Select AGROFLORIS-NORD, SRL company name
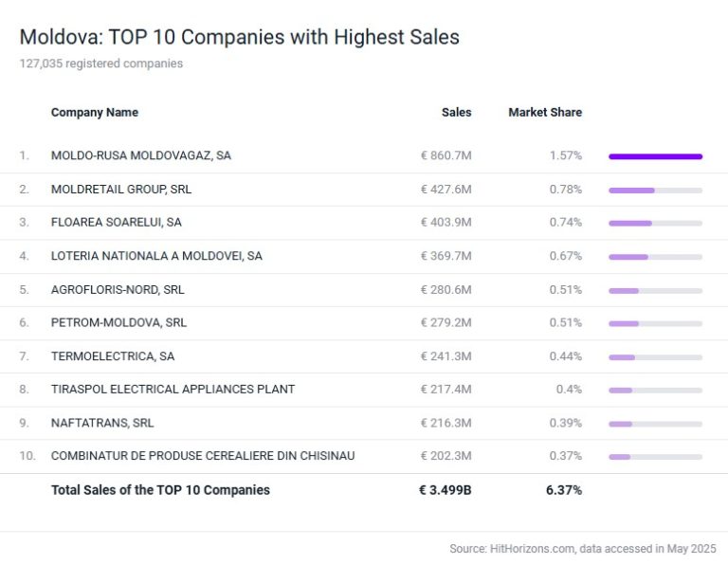Screen dimensions: 728x564 118,290
